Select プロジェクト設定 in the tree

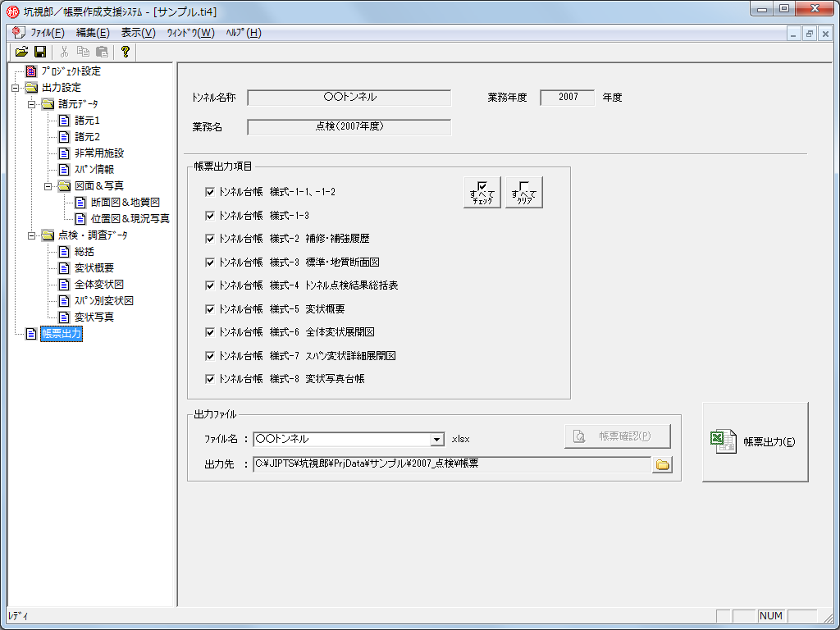click(x=71, y=71)
